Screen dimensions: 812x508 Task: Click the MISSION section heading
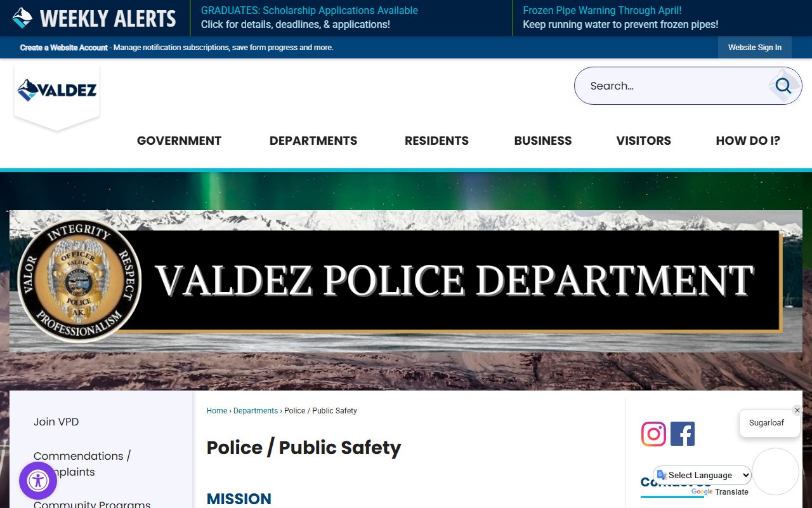point(239,499)
